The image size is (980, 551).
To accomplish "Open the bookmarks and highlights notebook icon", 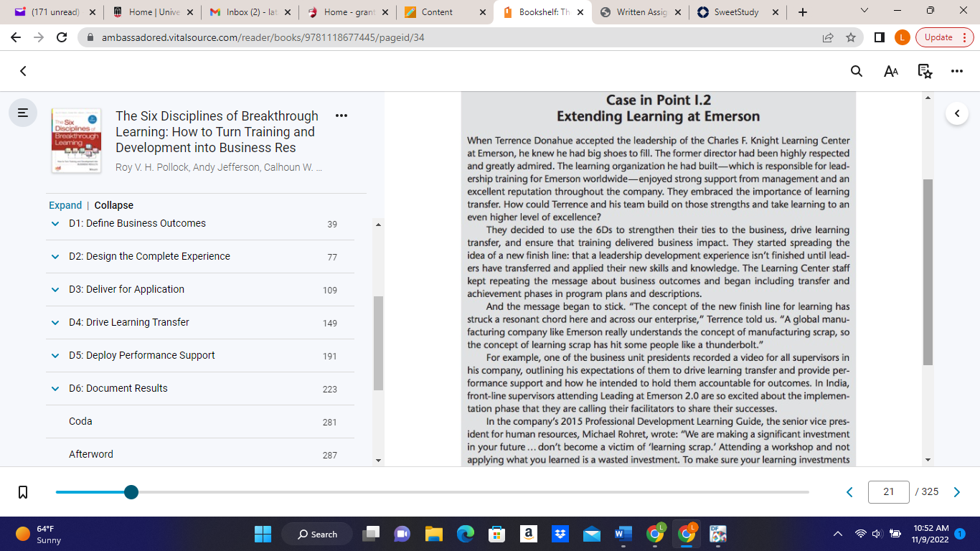I will point(925,71).
